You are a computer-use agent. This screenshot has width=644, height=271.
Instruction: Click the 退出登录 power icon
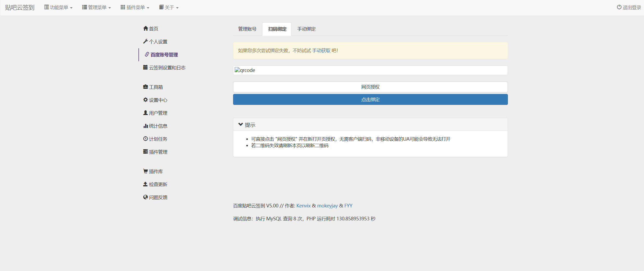point(619,7)
